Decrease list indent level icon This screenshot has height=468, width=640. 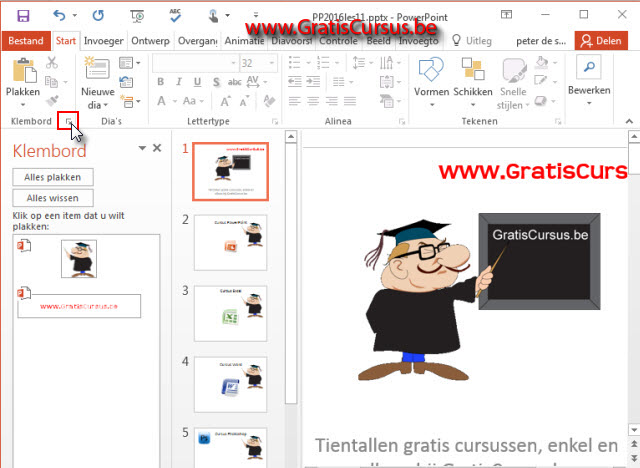point(294,82)
